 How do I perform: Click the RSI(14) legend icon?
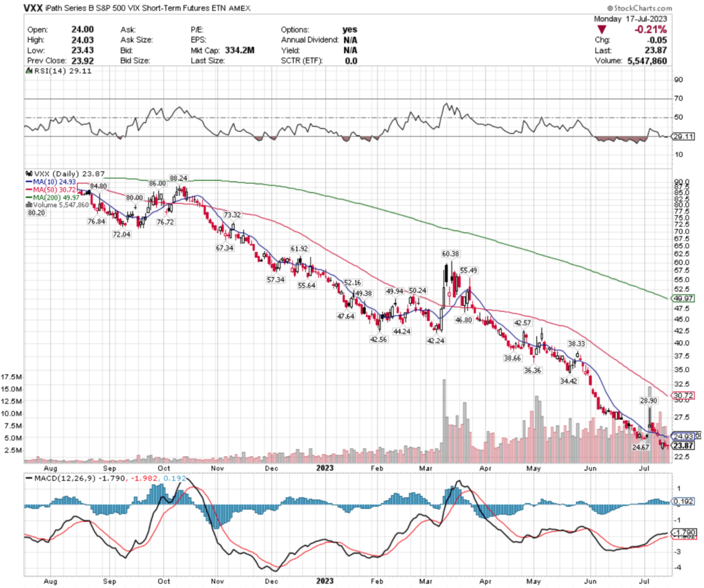pyautogui.click(x=29, y=71)
